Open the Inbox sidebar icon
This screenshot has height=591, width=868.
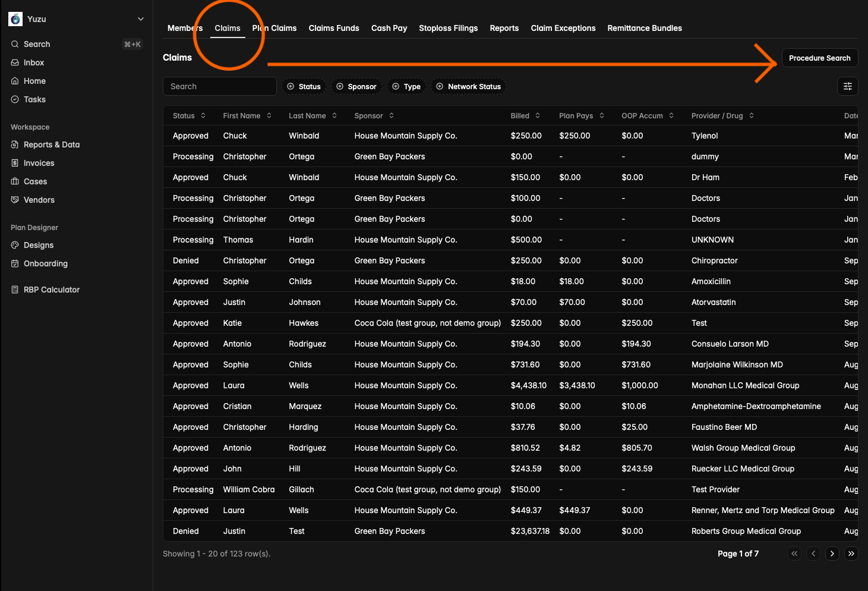tap(15, 62)
